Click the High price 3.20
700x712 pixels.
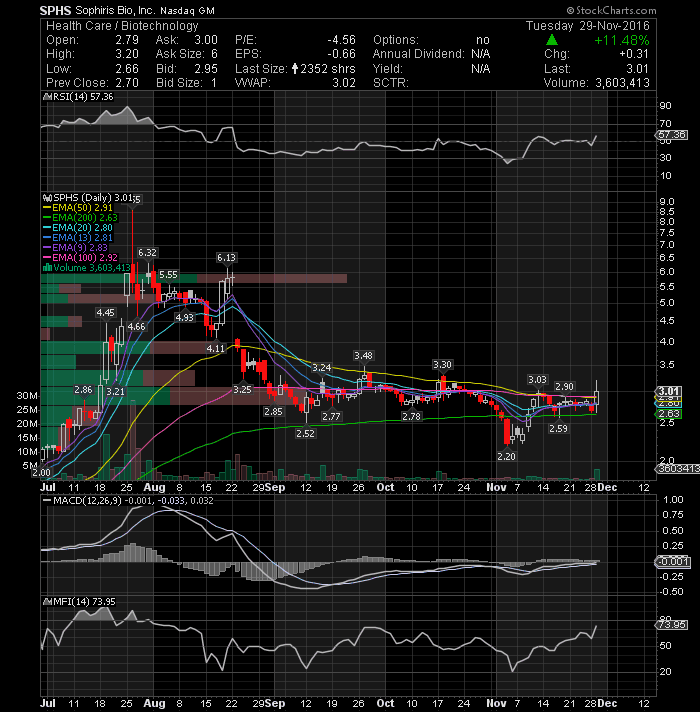(127, 54)
